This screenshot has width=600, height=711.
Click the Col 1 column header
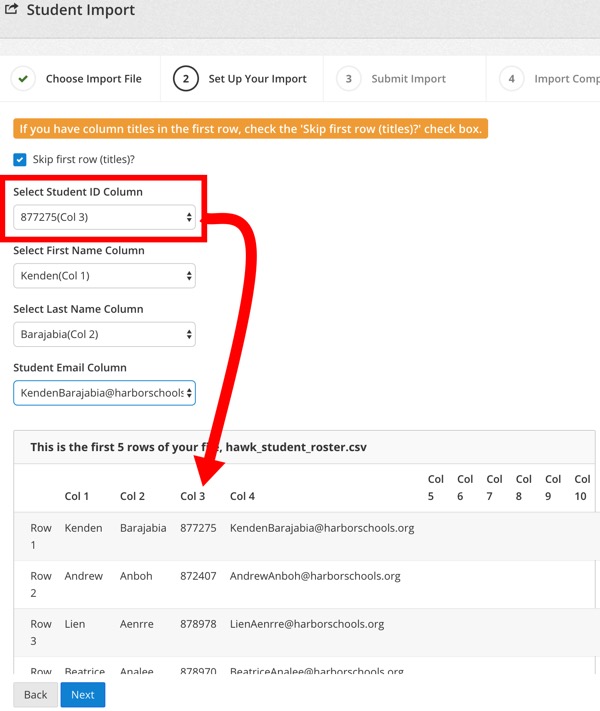[76, 496]
